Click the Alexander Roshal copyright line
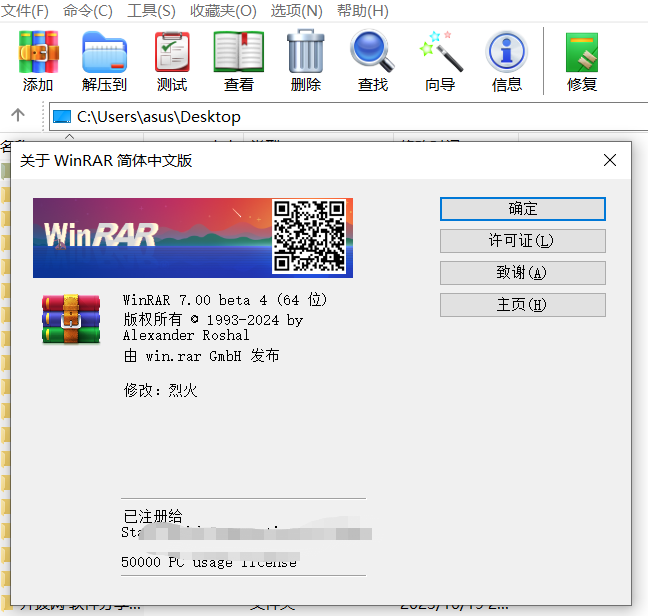The height and width of the screenshot is (616, 648). pyautogui.click(x=186, y=335)
